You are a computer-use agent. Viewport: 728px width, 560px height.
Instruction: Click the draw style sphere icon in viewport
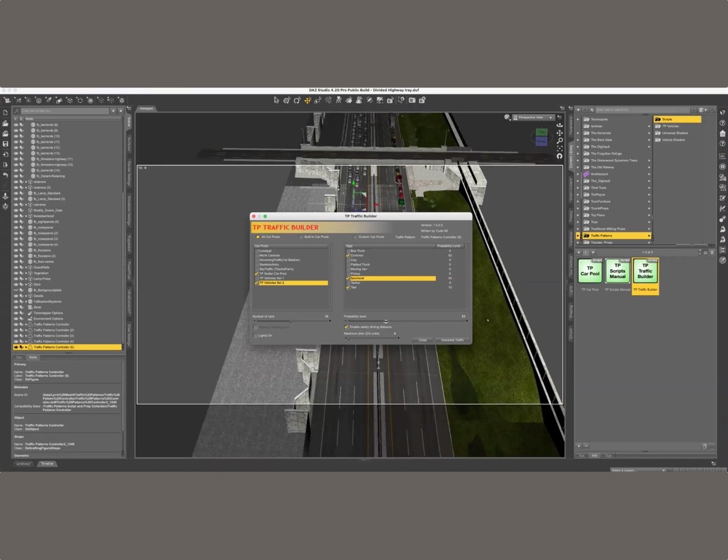507,117
